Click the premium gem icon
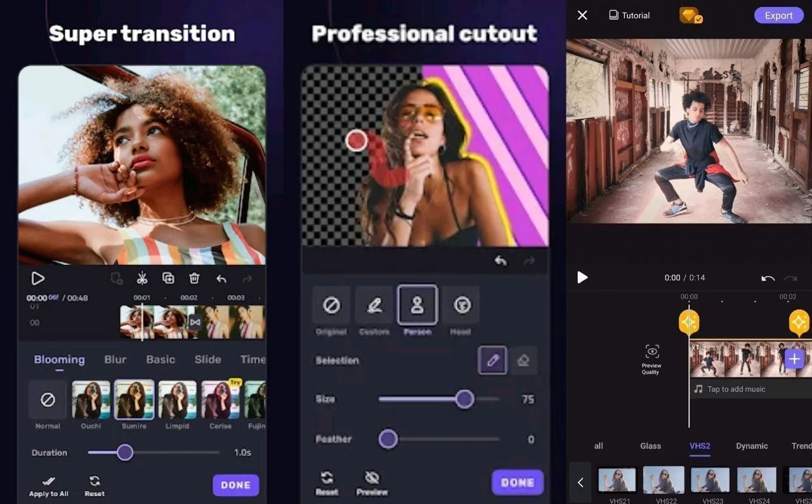The image size is (812, 504). 690,15
